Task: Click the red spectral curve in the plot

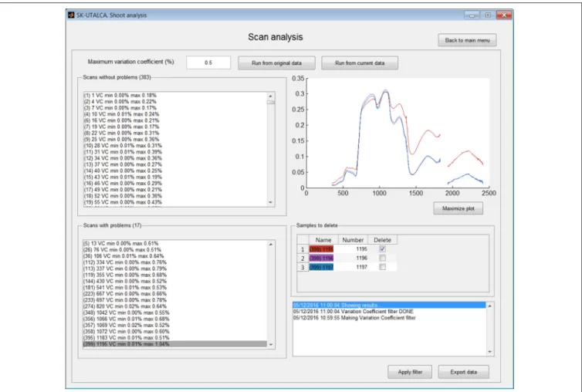Action: [x=428, y=131]
